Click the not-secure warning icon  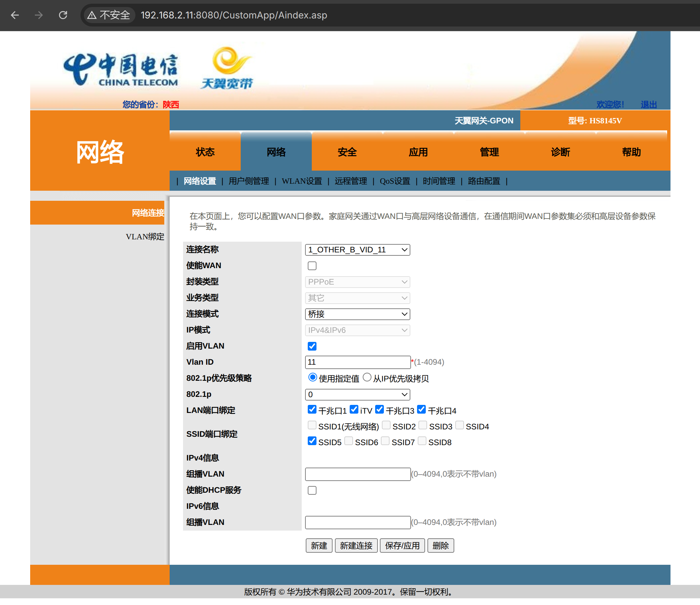(x=92, y=15)
